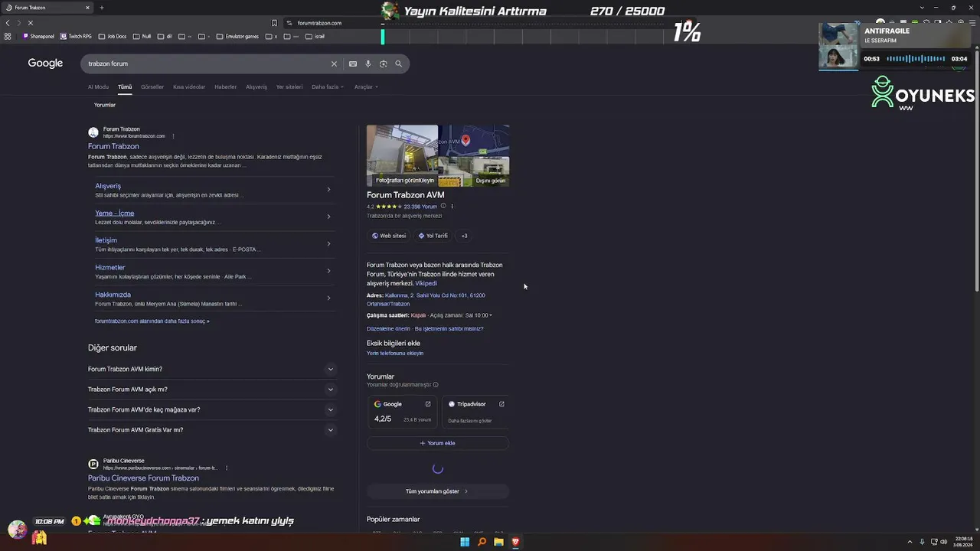Screen dimensions: 980x551
Task: Click the "Yorum ekle" button
Action: click(438, 443)
